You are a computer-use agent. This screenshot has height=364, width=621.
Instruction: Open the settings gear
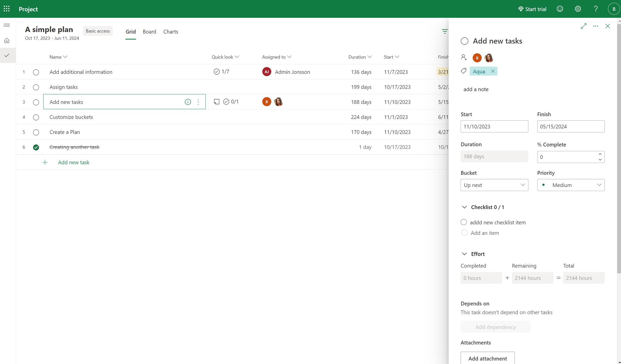coord(578,9)
